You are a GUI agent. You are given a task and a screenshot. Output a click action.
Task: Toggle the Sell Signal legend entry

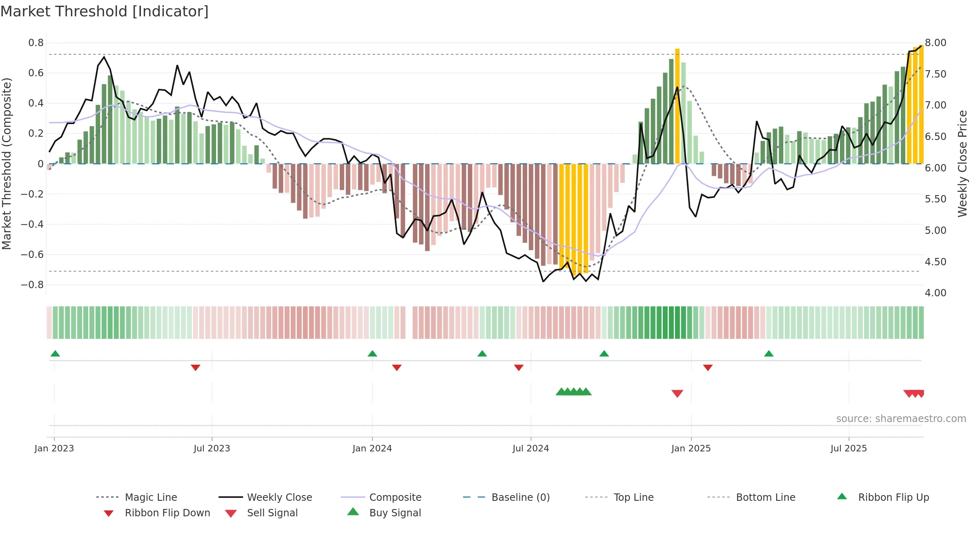261,513
